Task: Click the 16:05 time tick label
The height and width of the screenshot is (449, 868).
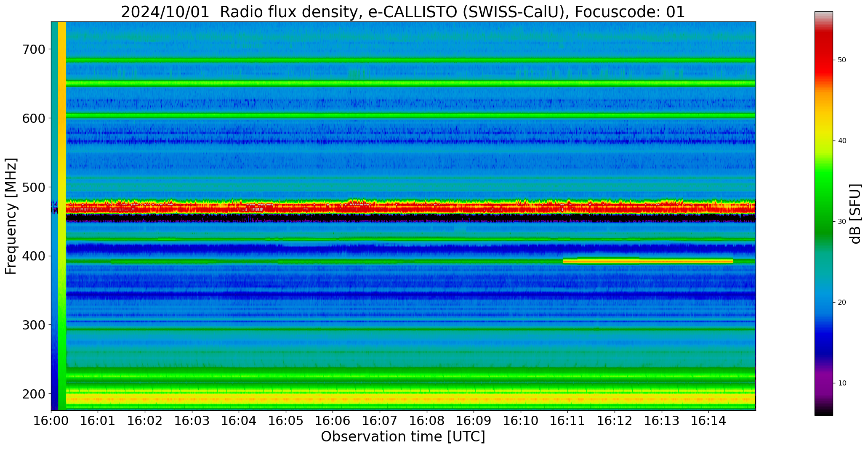Action: coord(286,421)
